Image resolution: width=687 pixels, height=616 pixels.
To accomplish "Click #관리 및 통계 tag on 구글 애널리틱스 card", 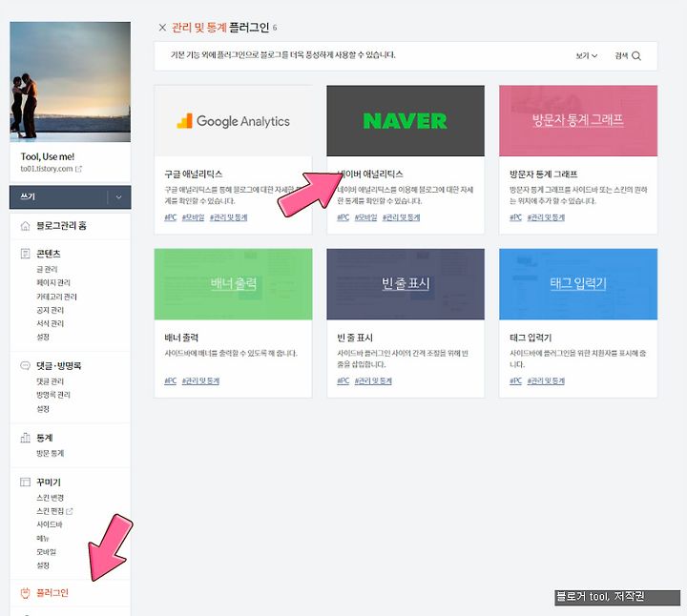I will (x=228, y=217).
